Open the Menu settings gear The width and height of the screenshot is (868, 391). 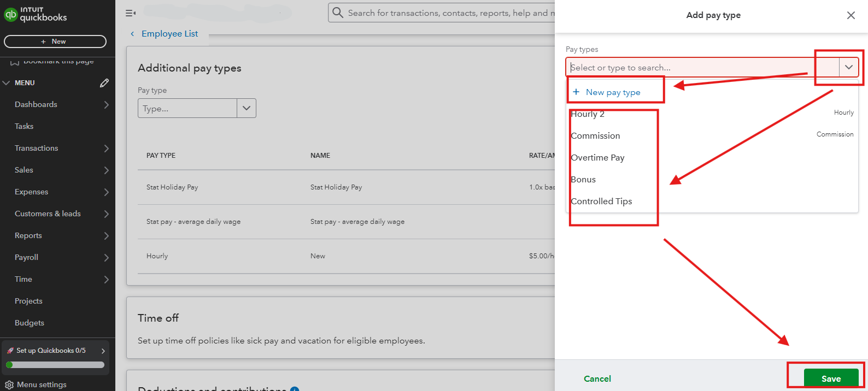[x=9, y=384]
